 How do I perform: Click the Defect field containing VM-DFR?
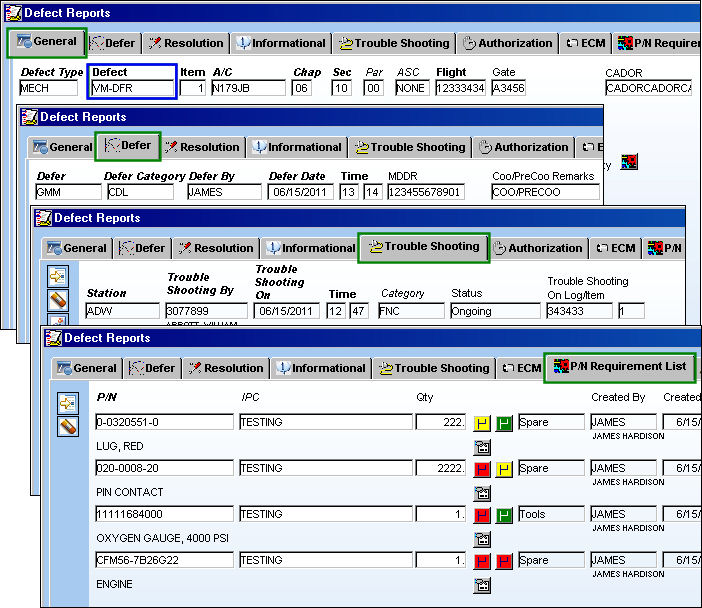133,88
